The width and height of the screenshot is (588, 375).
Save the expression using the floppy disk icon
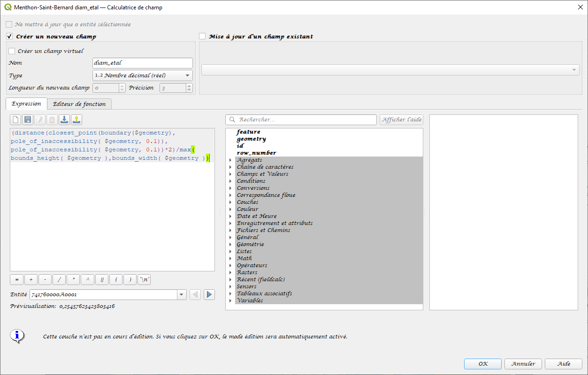click(28, 120)
